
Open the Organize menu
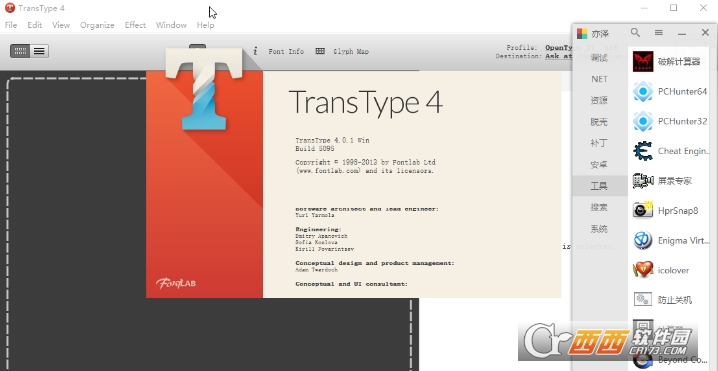(x=97, y=25)
